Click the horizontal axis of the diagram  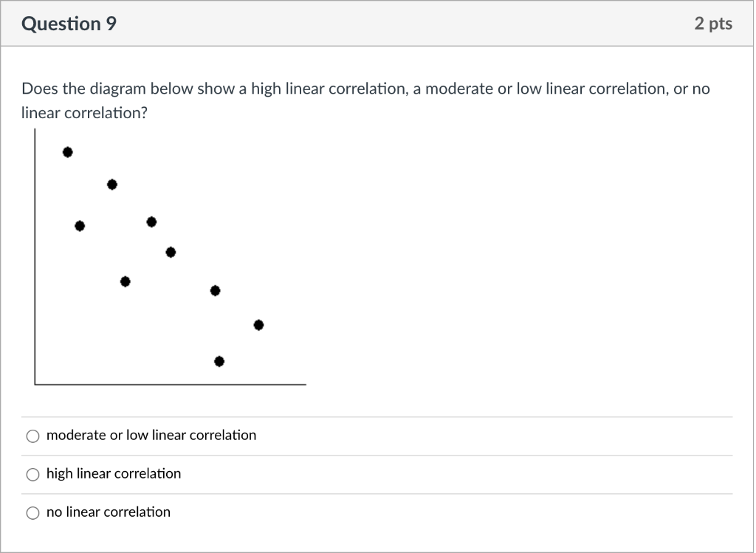click(170, 384)
